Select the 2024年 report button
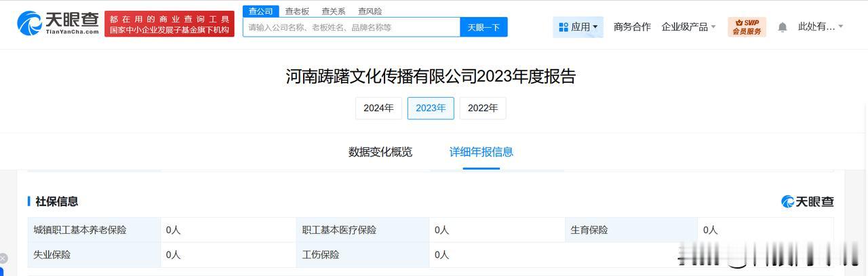The width and height of the screenshot is (868, 276). [x=378, y=109]
